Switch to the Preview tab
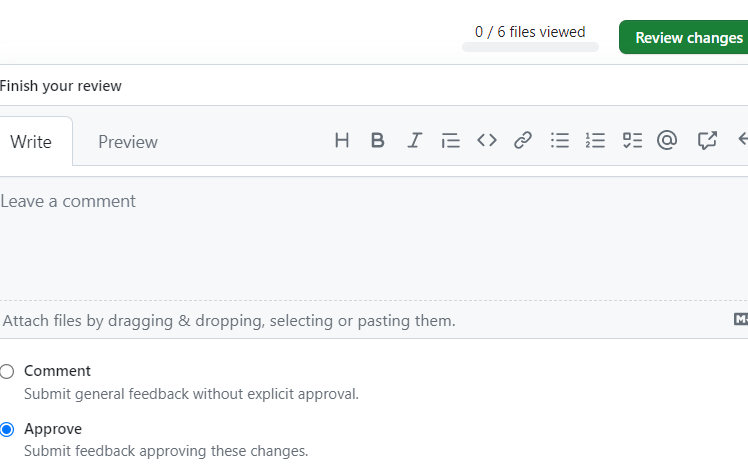748x475 pixels. coord(128,142)
